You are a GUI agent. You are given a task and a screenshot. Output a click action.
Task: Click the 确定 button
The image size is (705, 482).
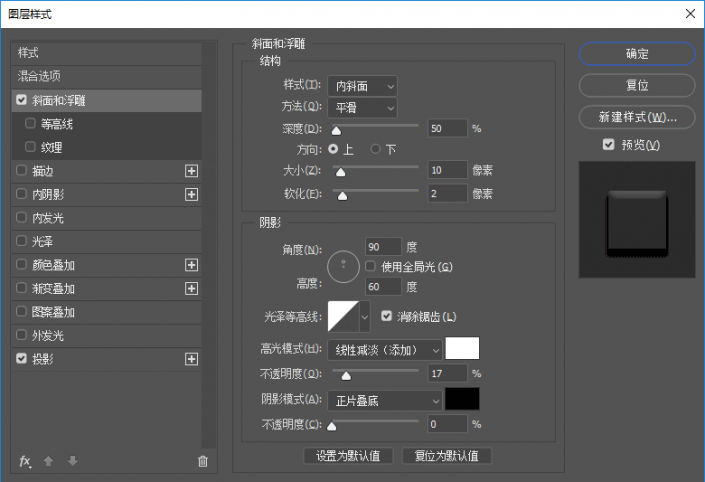pyautogui.click(x=637, y=54)
